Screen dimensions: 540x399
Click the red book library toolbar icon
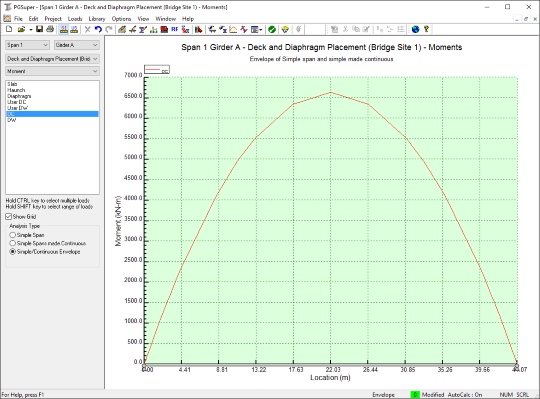pyautogui.click(x=164, y=29)
